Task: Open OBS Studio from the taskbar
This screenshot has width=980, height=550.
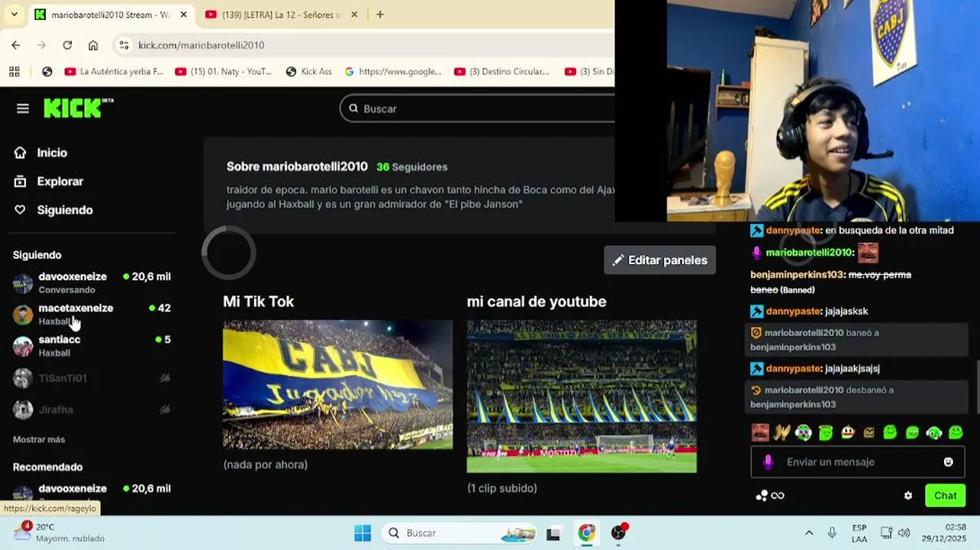Action: point(619,532)
